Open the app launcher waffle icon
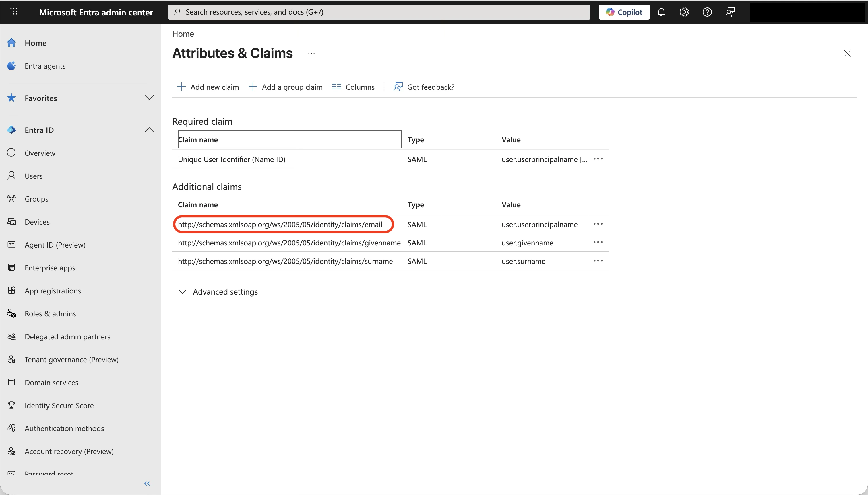The image size is (868, 495). (x=13, y=12)
